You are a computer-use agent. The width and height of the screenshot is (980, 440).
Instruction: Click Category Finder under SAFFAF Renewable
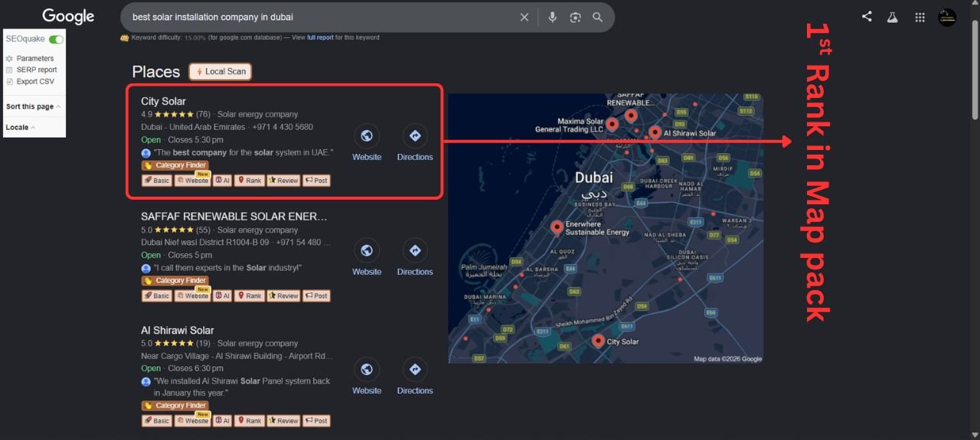[175, 281]
